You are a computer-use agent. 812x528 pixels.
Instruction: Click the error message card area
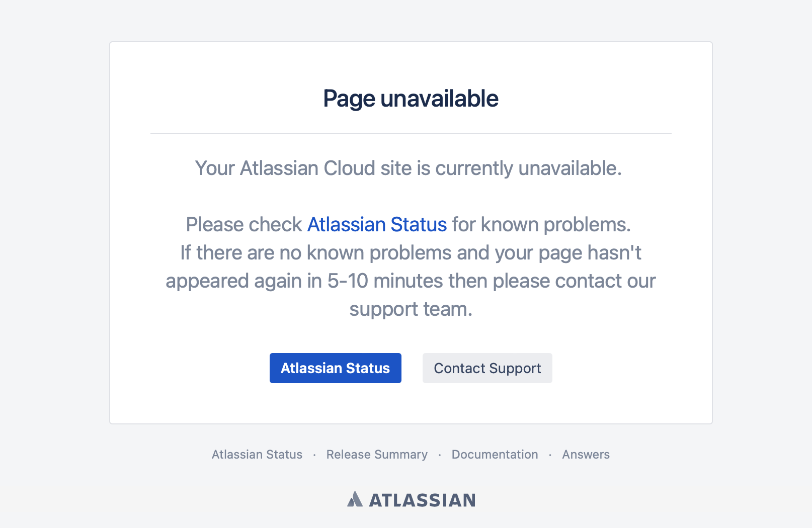click(x=411, y=231)
